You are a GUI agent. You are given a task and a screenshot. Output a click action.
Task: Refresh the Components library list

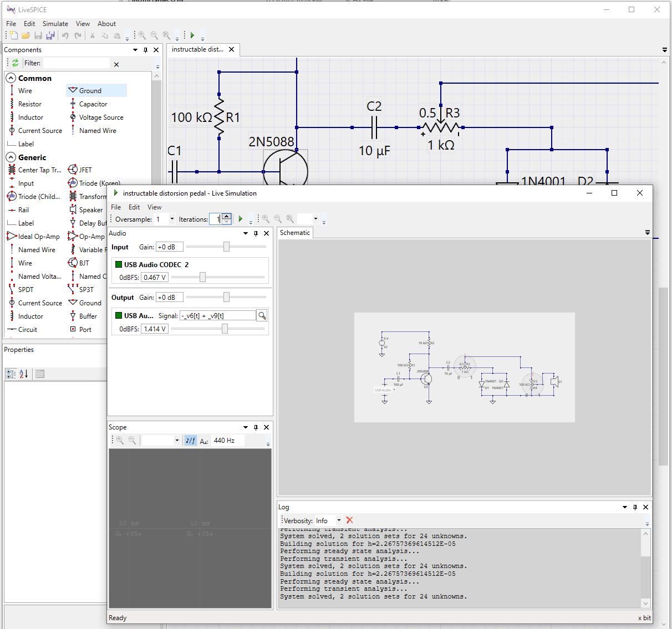click(15, 63)
